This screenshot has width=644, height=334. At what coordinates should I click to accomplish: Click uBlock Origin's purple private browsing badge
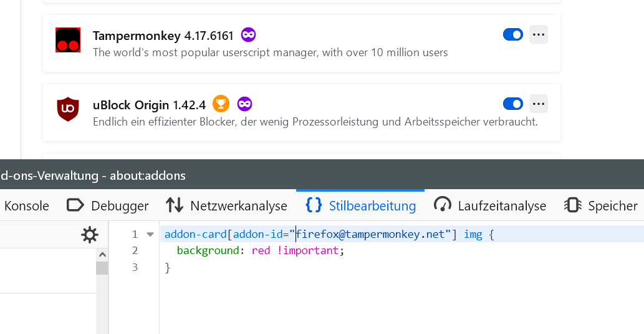pyautogui.click(x=244, y=104)
